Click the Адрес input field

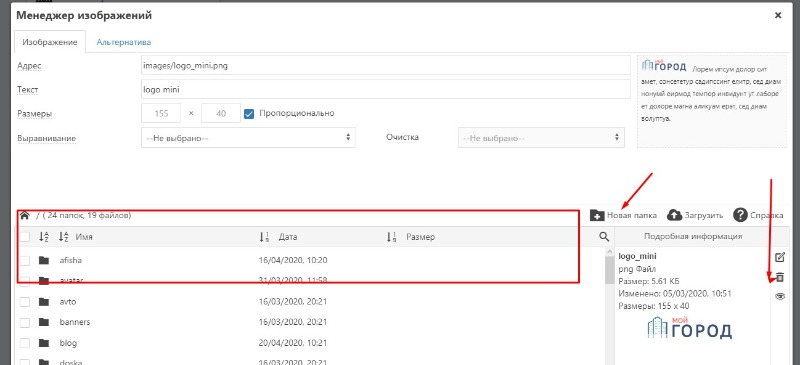point(386,65)
